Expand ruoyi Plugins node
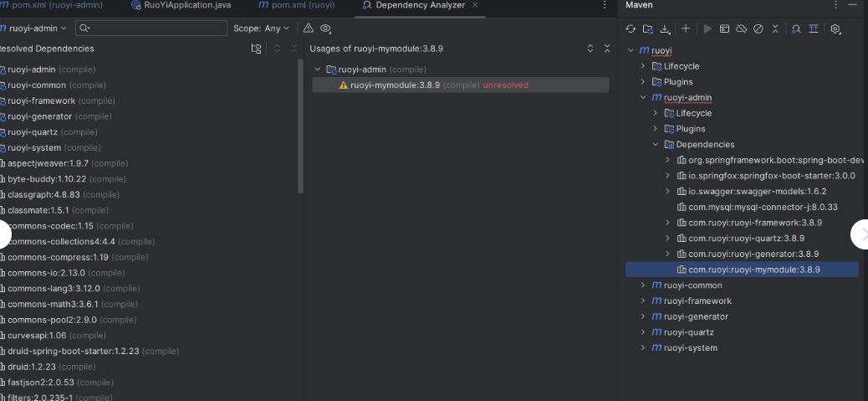868x401 pixels. pos(643,82)
